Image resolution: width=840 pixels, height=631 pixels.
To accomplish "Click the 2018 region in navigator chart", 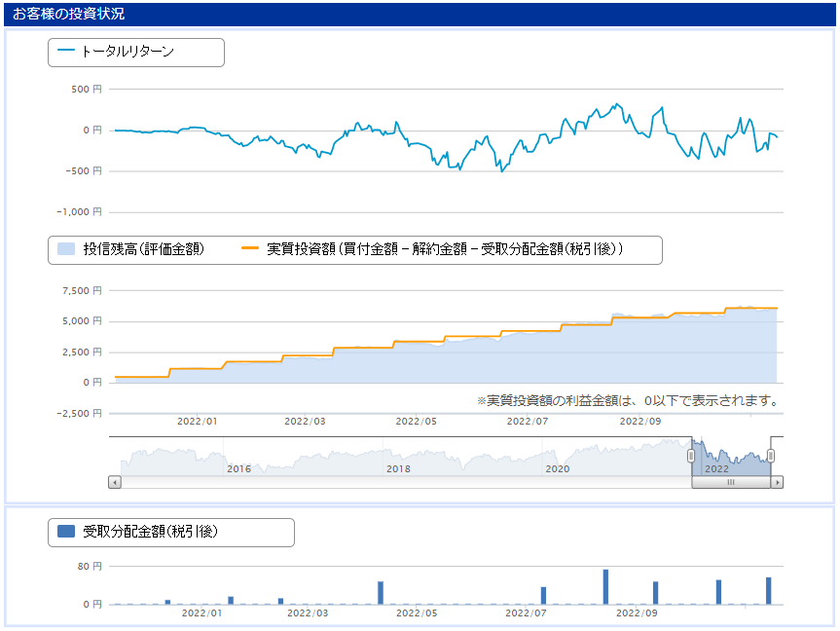I will pyautogui.click(x=398, y=469).
